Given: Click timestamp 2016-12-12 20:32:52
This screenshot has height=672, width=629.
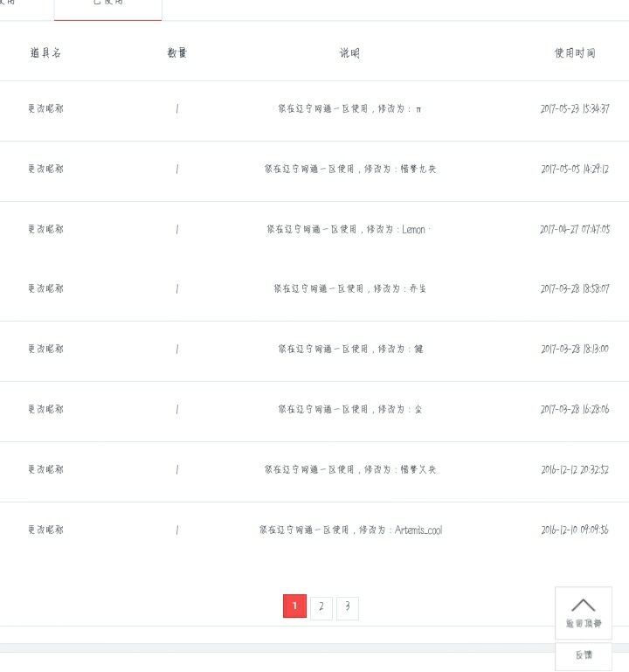Looking at the screenshot, I should click(x=575, y=470).
